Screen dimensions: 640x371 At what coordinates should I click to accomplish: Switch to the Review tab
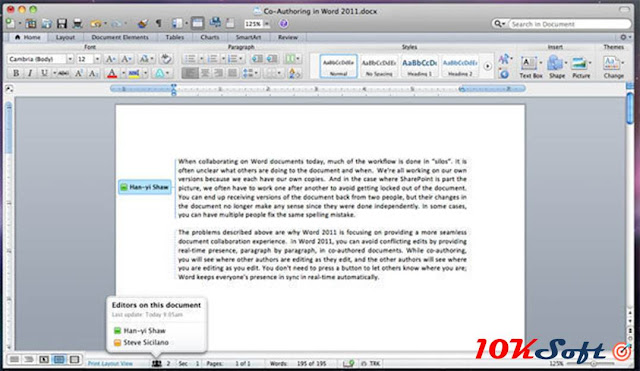[x=288, y=37]
